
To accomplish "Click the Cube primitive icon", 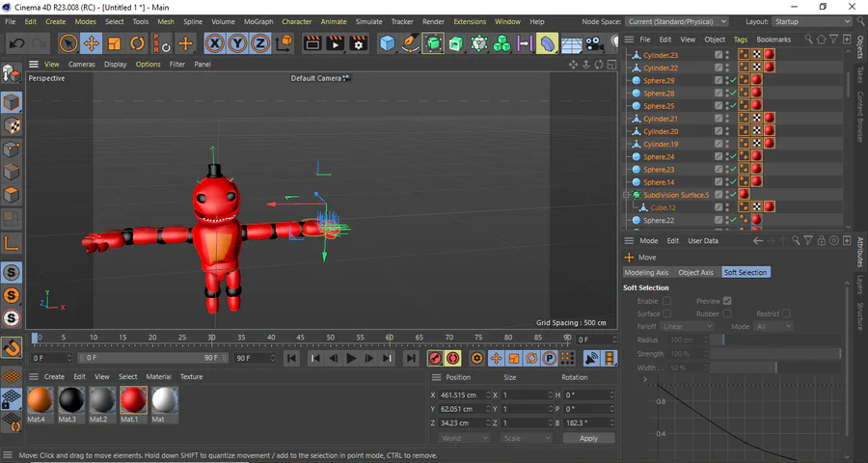I will click(387, 43).
